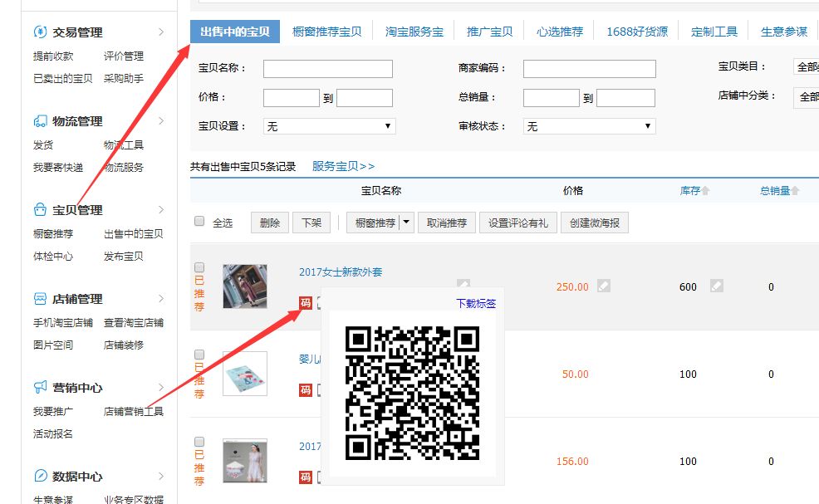Viewport: 819px width, 504px height.
Task: Check the box for 2017女士新款外套 row
Action: [199, 267]
